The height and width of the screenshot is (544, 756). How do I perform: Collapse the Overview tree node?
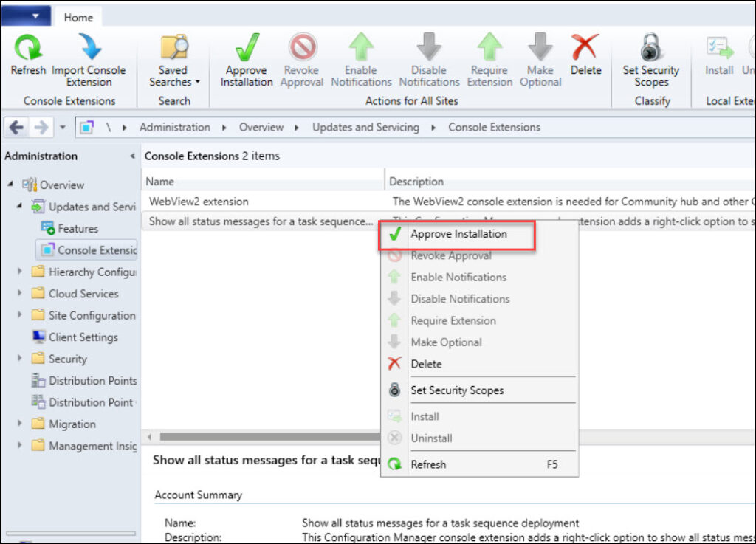click(x=10, y=184)
